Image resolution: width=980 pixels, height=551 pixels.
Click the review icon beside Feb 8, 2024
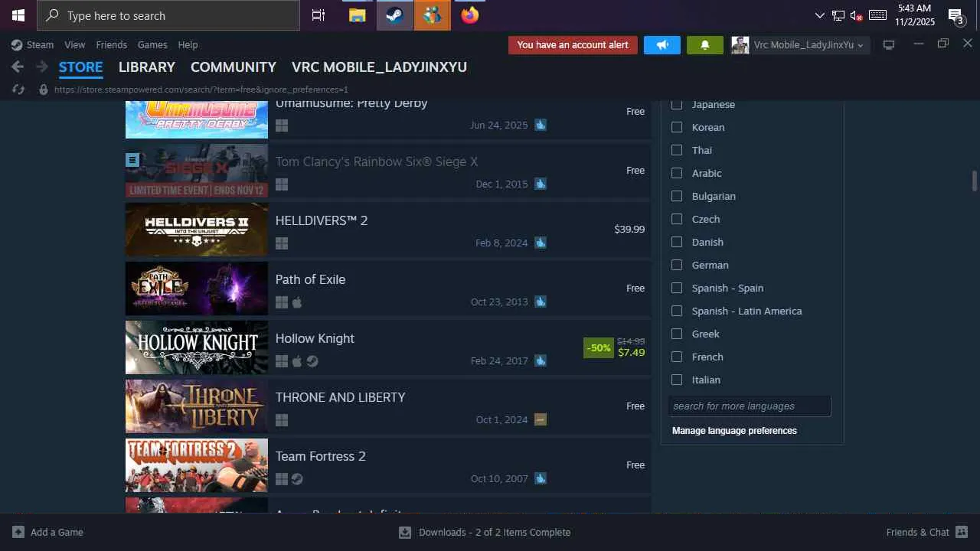541,243
